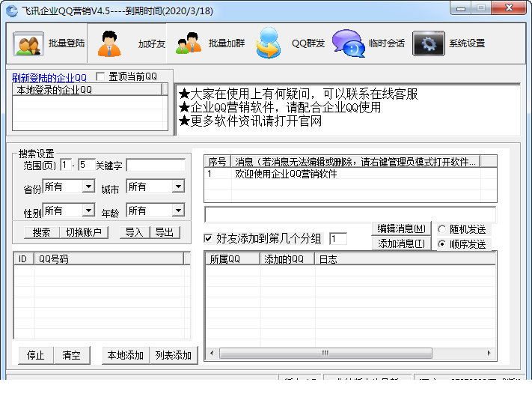Screen dimensions: 532x397
Task: Click the 列表添加 button
Action: coord(174,355)
